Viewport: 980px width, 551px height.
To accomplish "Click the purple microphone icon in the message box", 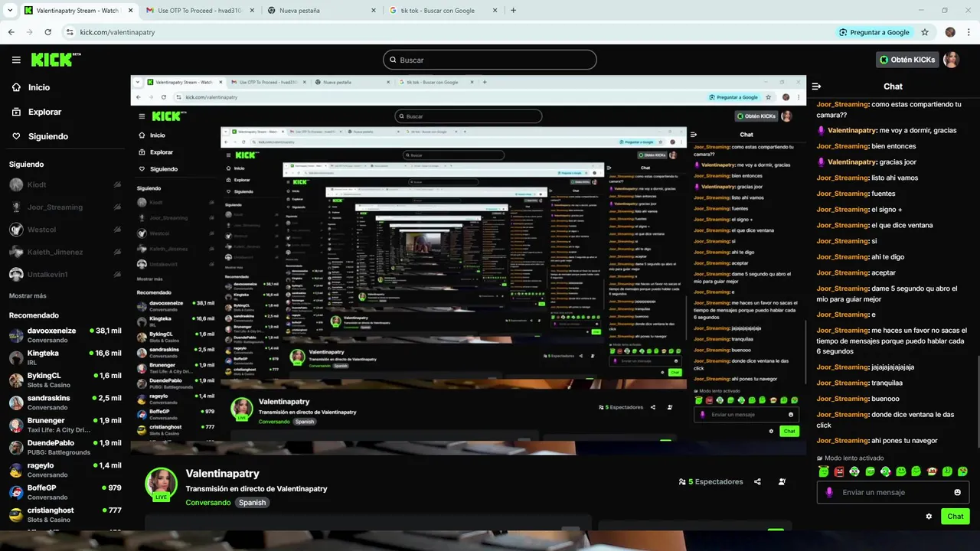I will [x=829, y=492].
